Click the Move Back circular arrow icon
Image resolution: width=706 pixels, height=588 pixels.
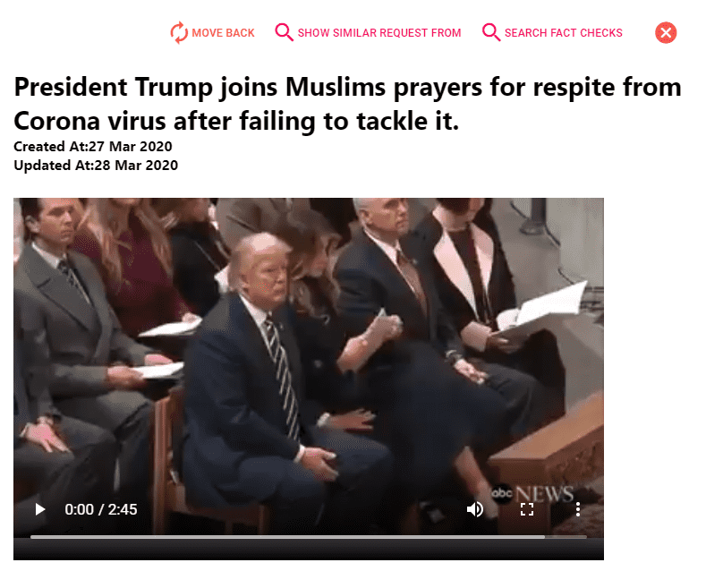pos(179,33)
